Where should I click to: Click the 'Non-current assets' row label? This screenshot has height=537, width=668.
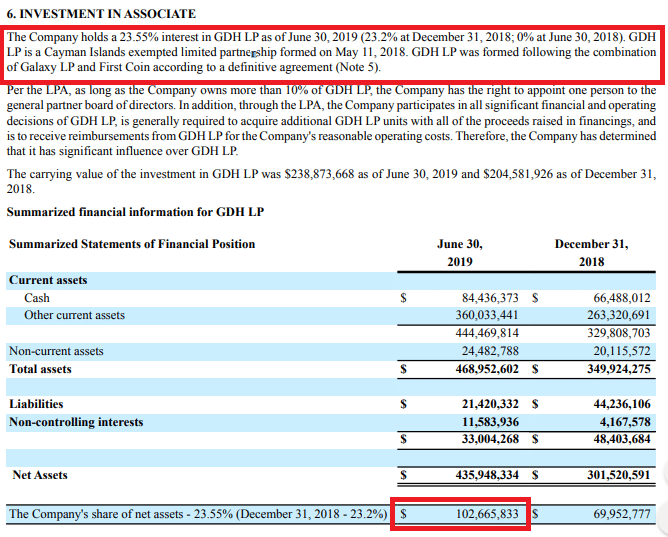coord(56,351)
